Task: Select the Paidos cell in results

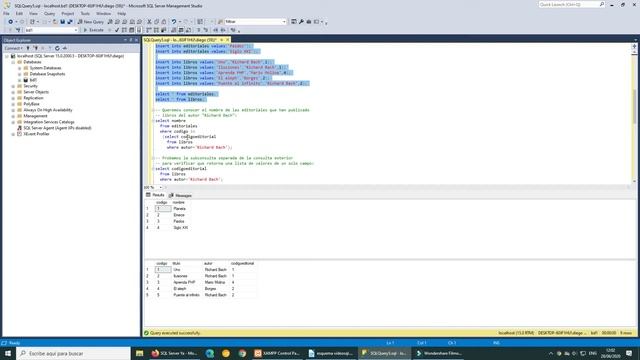Action: [179, 221]
